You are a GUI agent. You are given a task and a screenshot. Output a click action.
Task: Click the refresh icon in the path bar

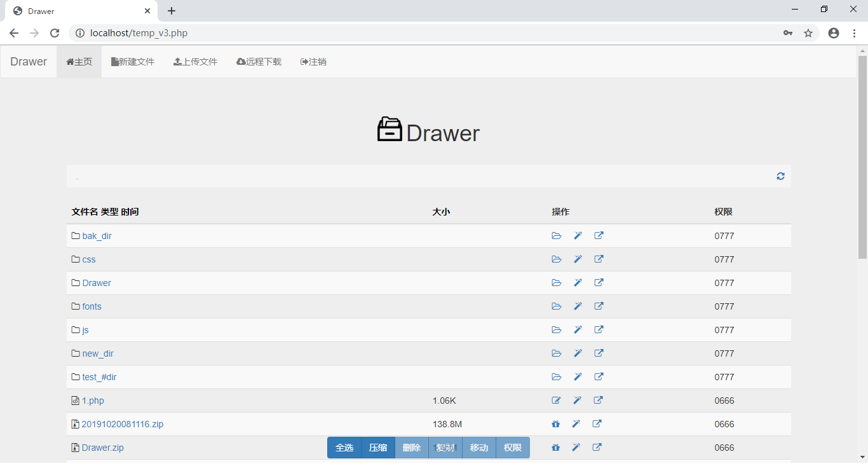point(780,176)
